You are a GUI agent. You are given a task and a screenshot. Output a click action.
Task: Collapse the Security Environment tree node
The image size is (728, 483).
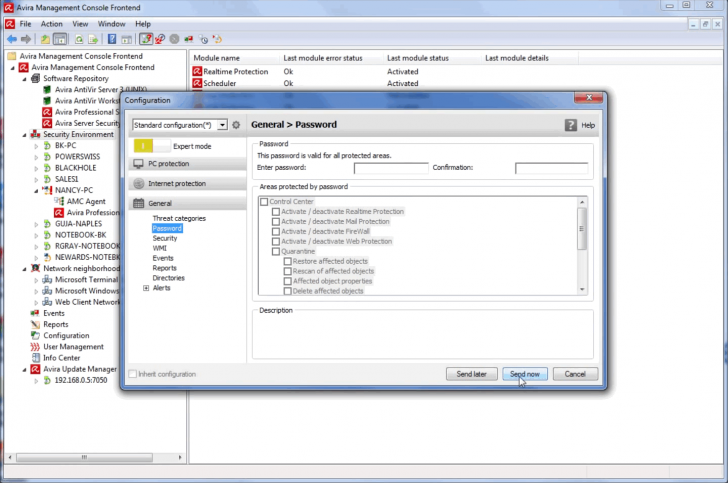[25, 135]
